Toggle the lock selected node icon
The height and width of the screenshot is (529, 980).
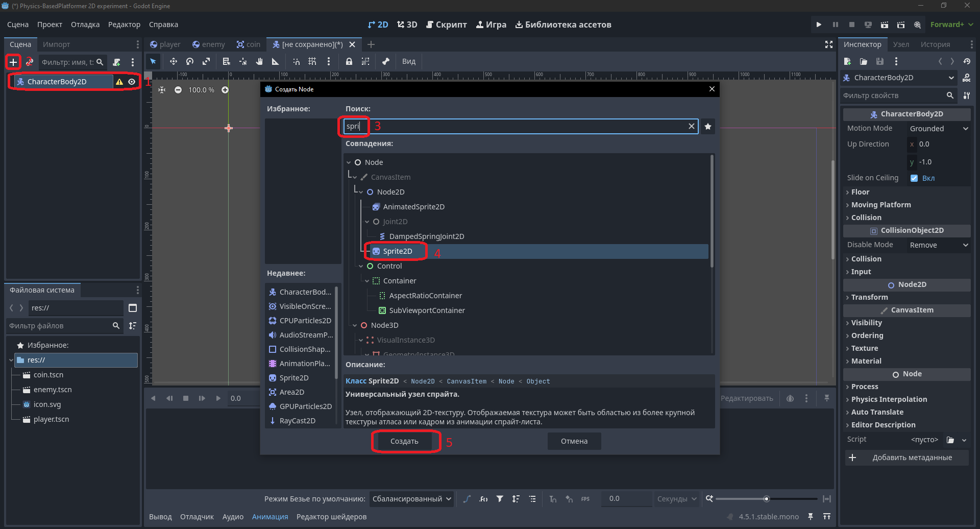click(349, 61)
